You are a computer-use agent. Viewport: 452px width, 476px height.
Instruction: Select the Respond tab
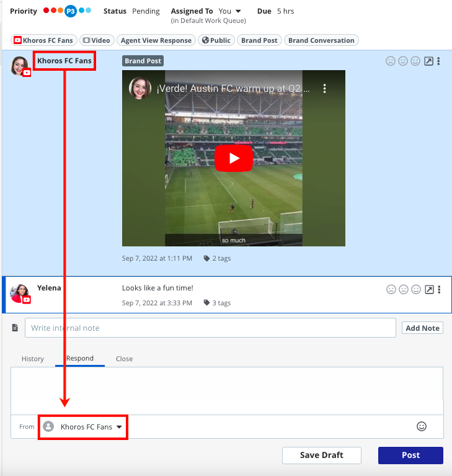(80, 359)
